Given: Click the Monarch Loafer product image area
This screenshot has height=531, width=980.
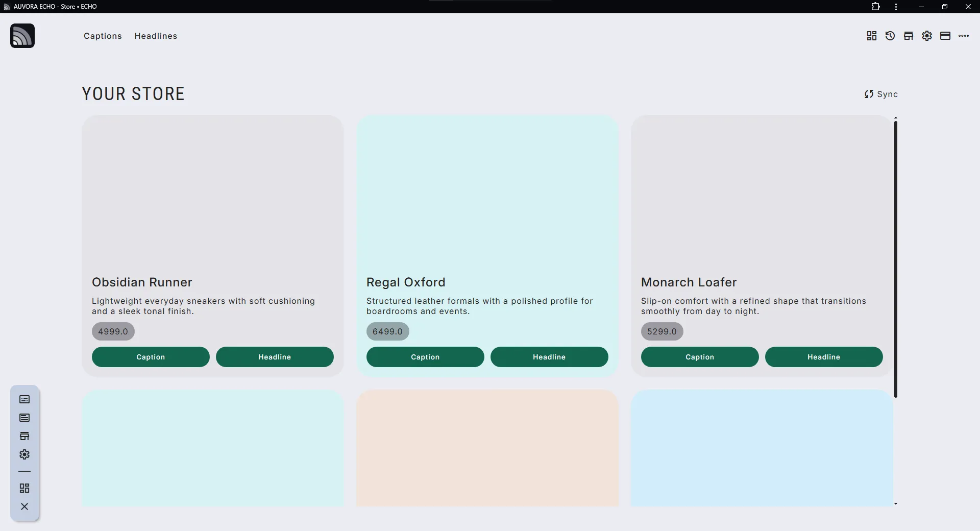Looking at the screenshot, I should coord(762,192).
